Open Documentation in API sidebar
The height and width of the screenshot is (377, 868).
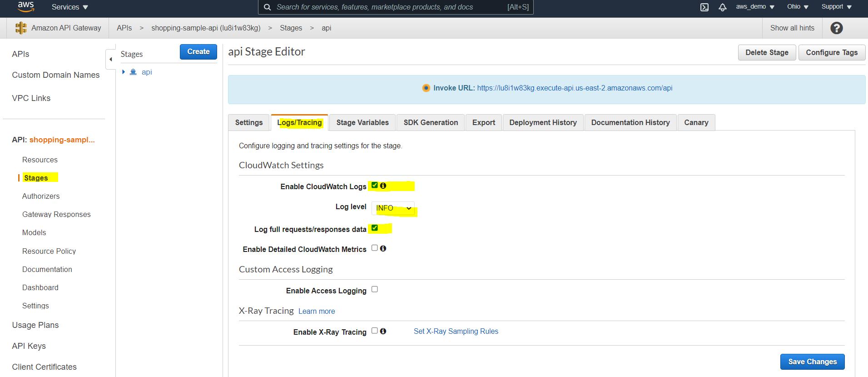point(47,270)
